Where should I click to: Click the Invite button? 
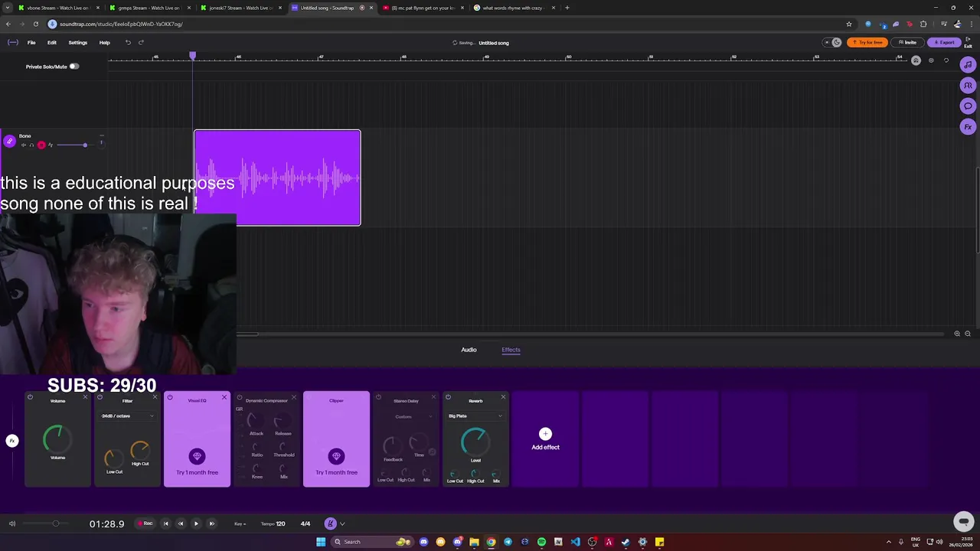[x=907, y=42]
